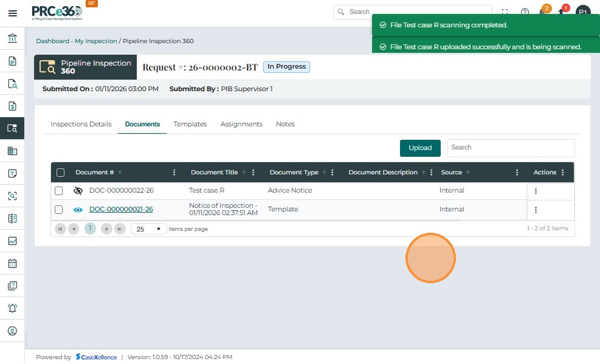Open the chart reports sidebar icon
The width and height of the screenshot is (600, 364).
tap(12, 241)
